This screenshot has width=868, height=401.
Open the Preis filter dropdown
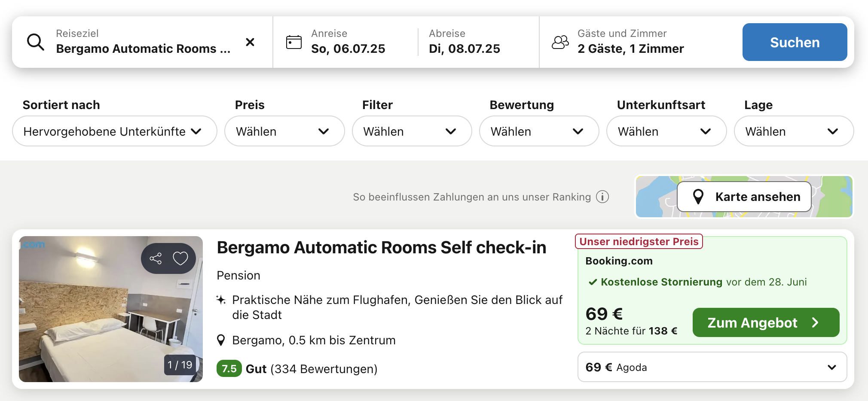pyautogui.click(x=284, y=131)
